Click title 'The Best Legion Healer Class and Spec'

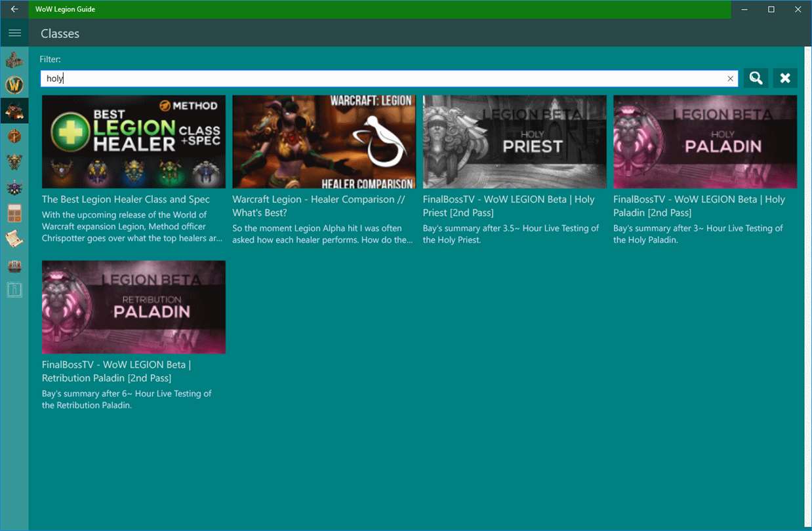[126, 199]
